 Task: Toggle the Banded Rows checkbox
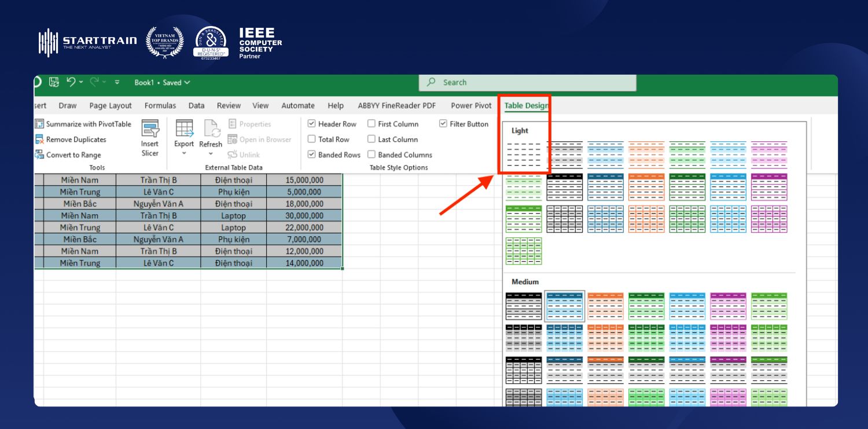tap(311, 155)
